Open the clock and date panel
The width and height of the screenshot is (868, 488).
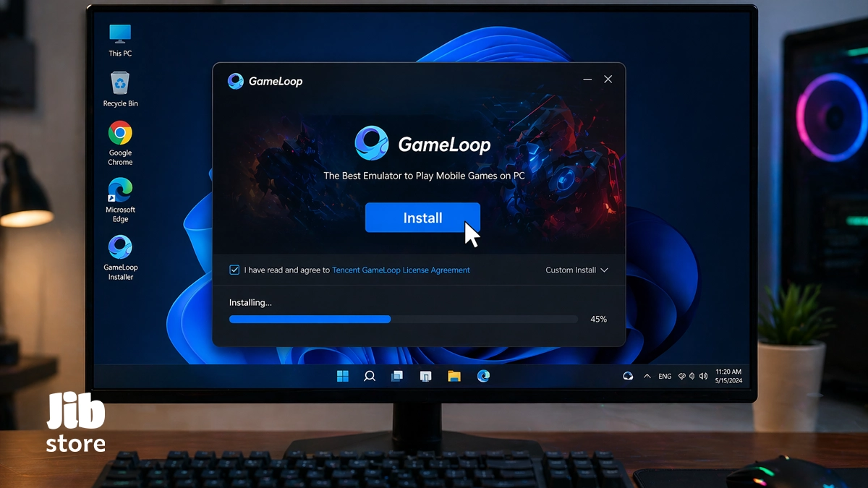(728, 376)
